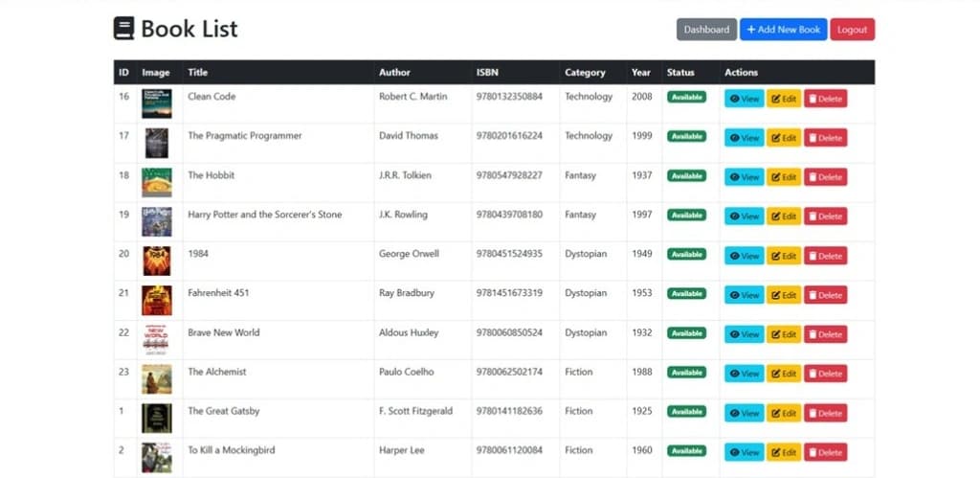Click The Great Gatsby cover thumbnail
980x478 pixels.
click(156, 418)
